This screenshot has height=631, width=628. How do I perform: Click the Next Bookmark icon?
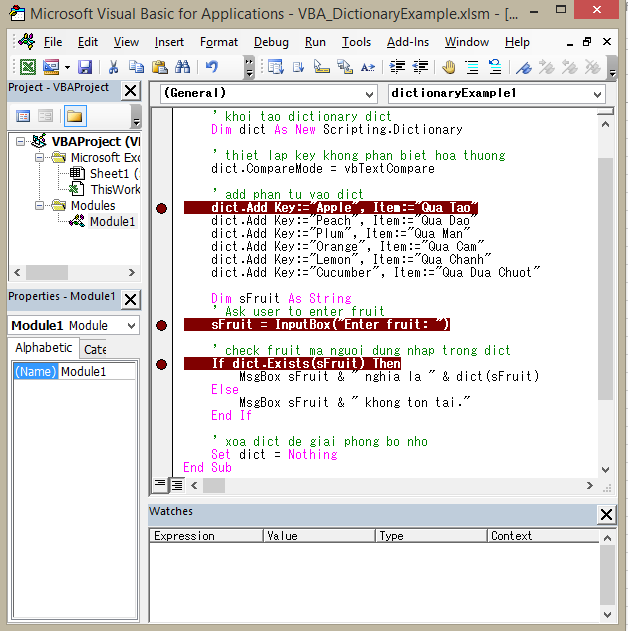point(547,67)
